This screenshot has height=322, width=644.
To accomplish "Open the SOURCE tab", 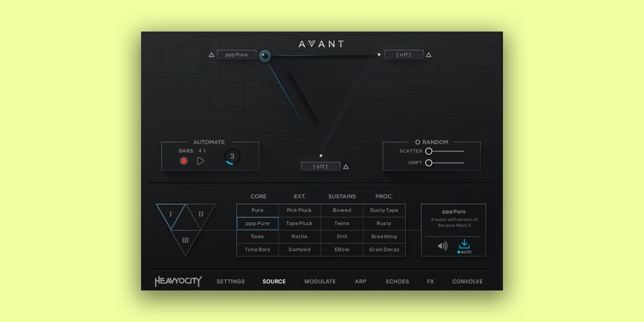I will (x=274, y=281).
